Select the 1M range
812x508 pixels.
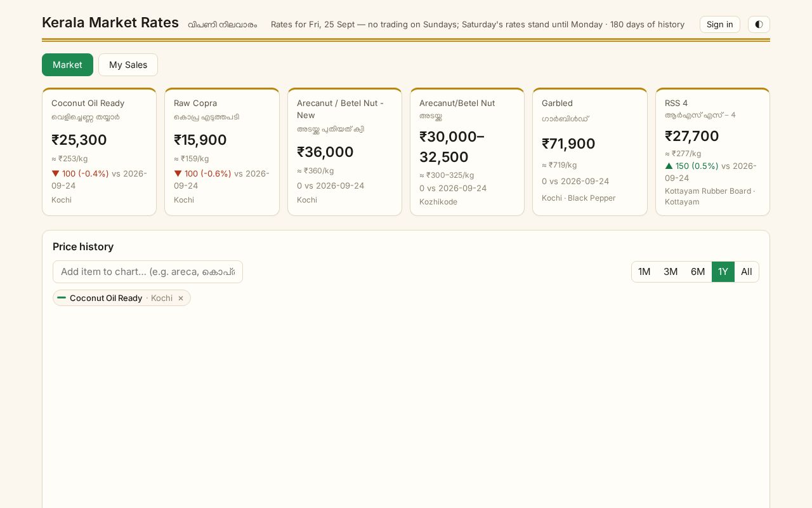[644, 272]
